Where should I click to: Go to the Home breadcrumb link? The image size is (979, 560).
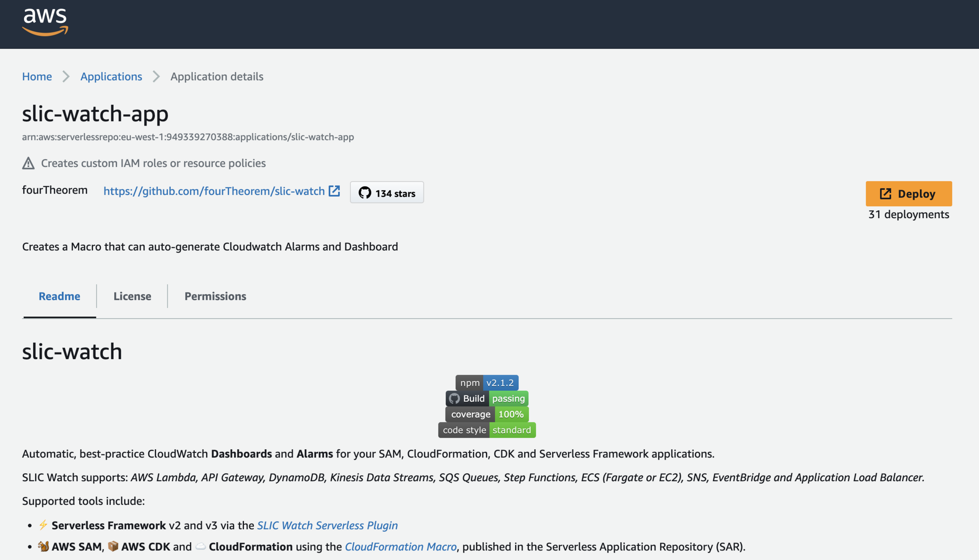coord(37,77)
